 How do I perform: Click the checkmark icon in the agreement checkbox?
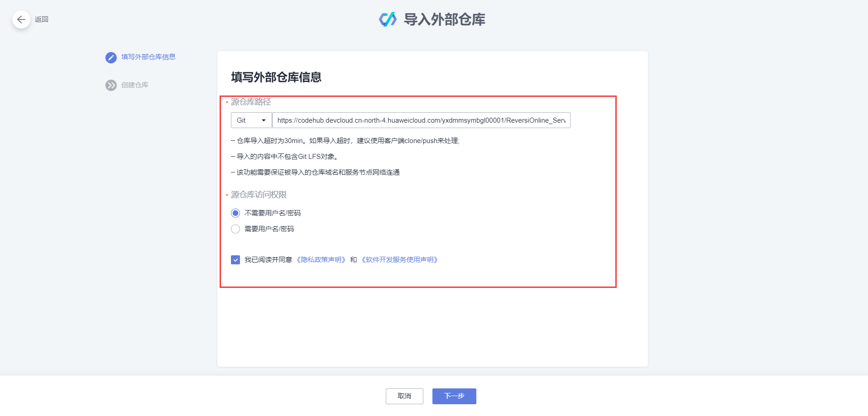coord(235,260)
